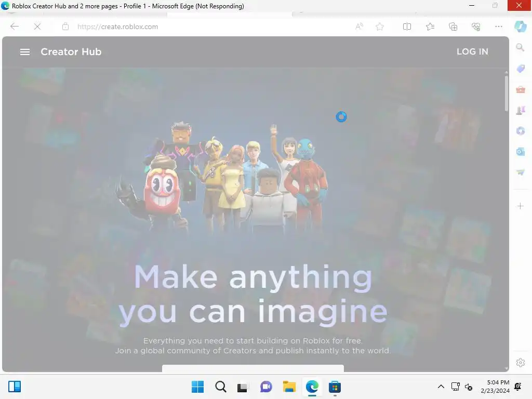Open sidebar settings gear
This screenshot has height=399, width=532.
521,363
